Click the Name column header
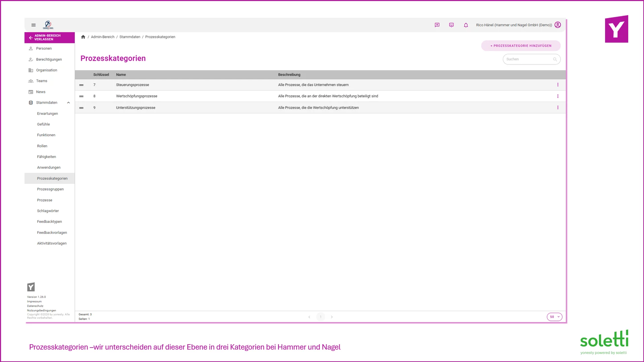This screenshot has width=644, height=362. point(121,75)
